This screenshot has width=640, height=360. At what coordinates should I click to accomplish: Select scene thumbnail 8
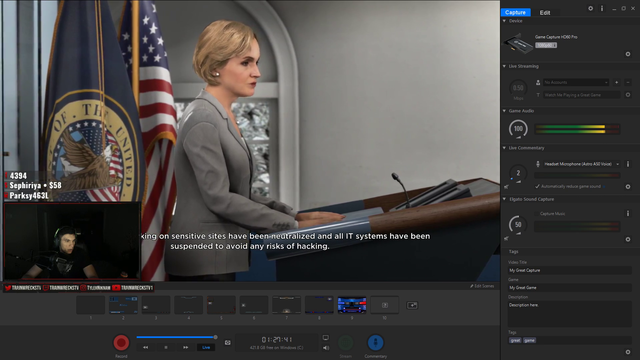click(x=319, y=305)
